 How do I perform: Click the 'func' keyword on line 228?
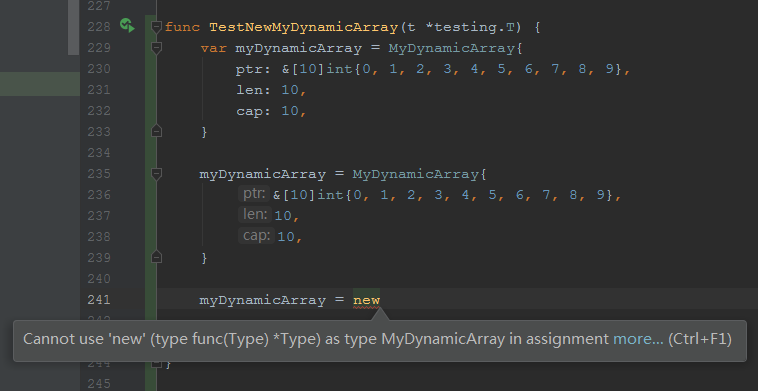click(x=182, y=27)
